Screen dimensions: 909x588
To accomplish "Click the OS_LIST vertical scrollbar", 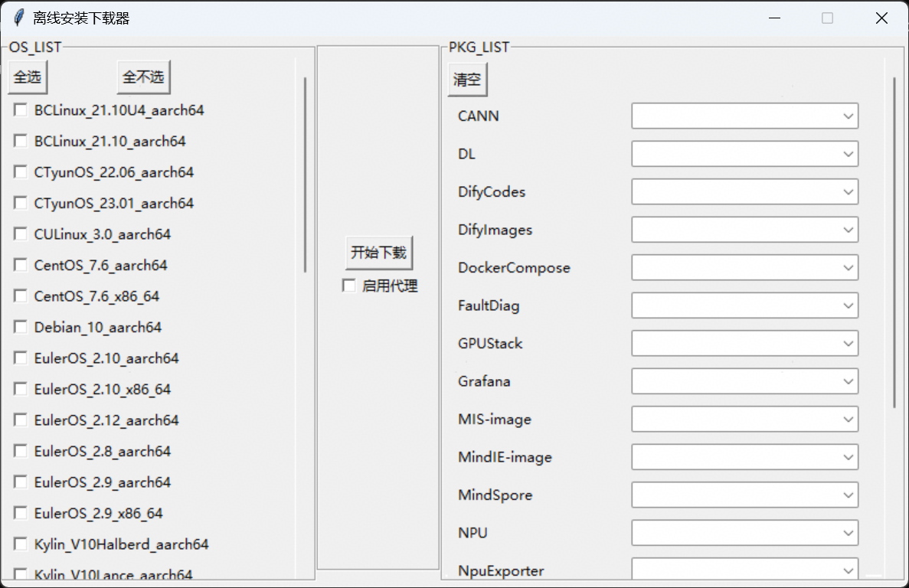I will tap(305, 175).
